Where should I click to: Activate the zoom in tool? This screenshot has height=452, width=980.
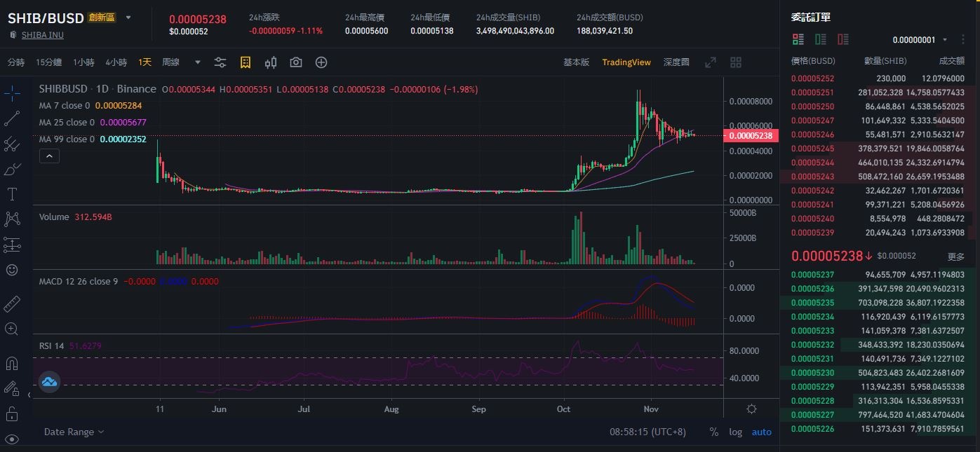coord(12,329)
